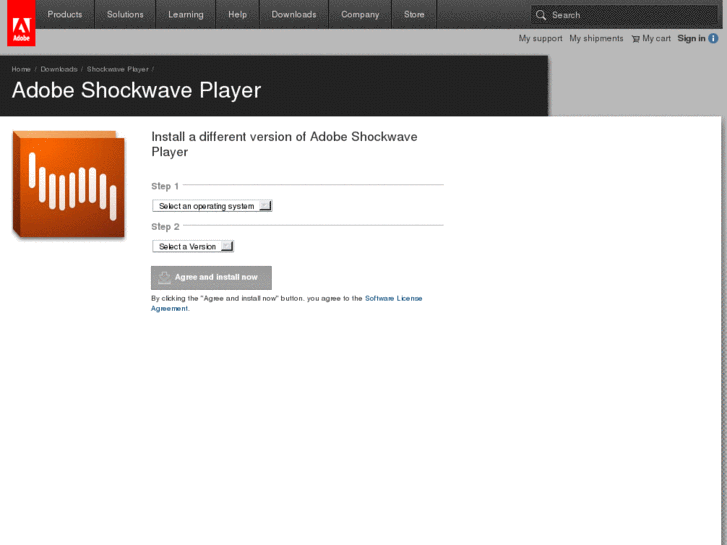The width and height of the screenshot is (727, 545).
Task: Click Shockwave Player in the breadcrumb
Action: click(118, 69)
